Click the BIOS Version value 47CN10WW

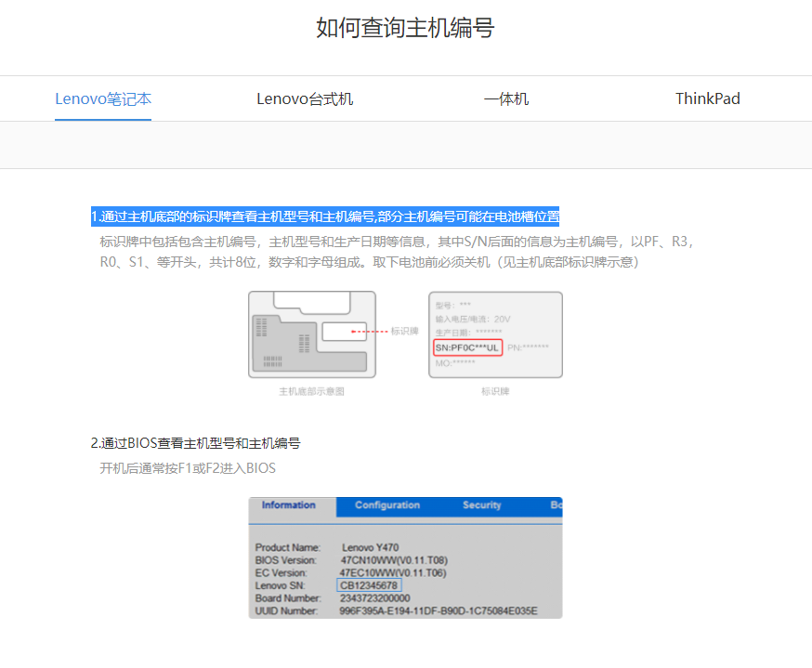(394, 560)
